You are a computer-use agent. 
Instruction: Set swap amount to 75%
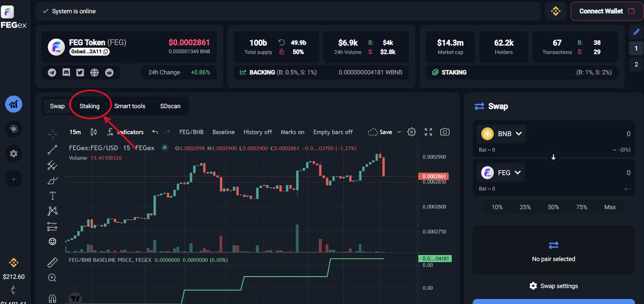pyautogui.click(x=582, y=207)
